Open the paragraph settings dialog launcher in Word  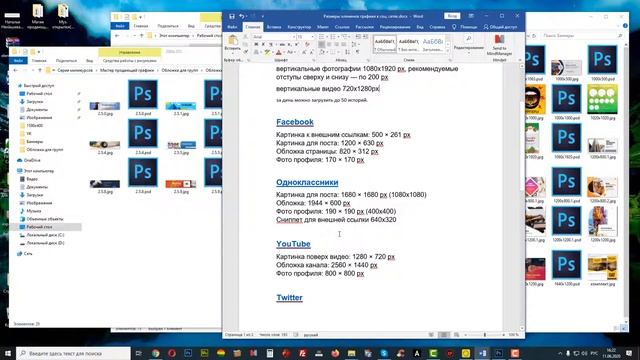[x=368, y=60]
